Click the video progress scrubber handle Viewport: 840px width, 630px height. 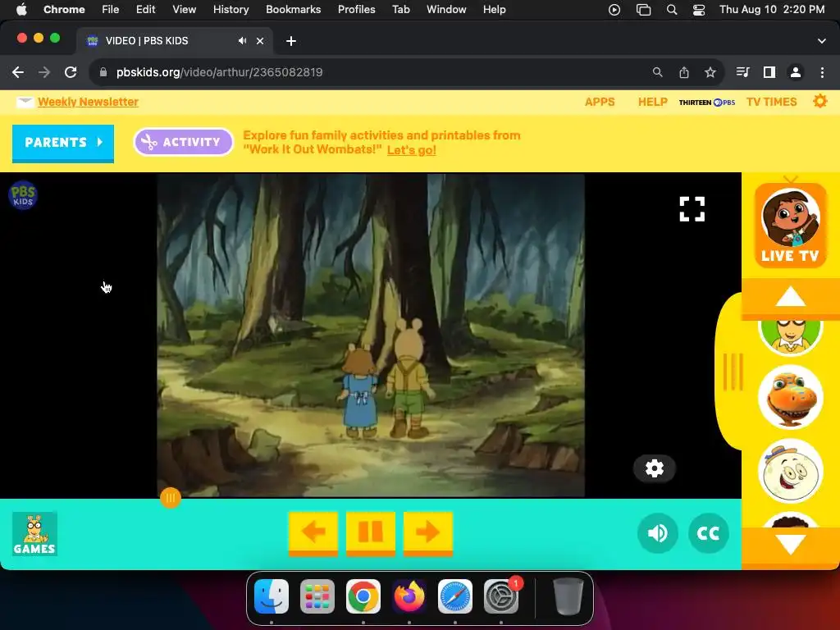coord(171,498)
